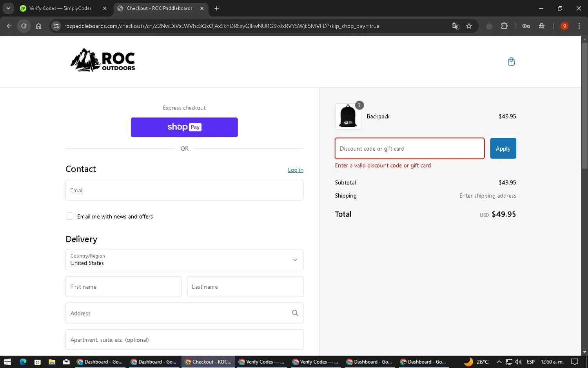Show hidden system tray icons
This screenshot has height=368, width=588.
coord(499,362)
